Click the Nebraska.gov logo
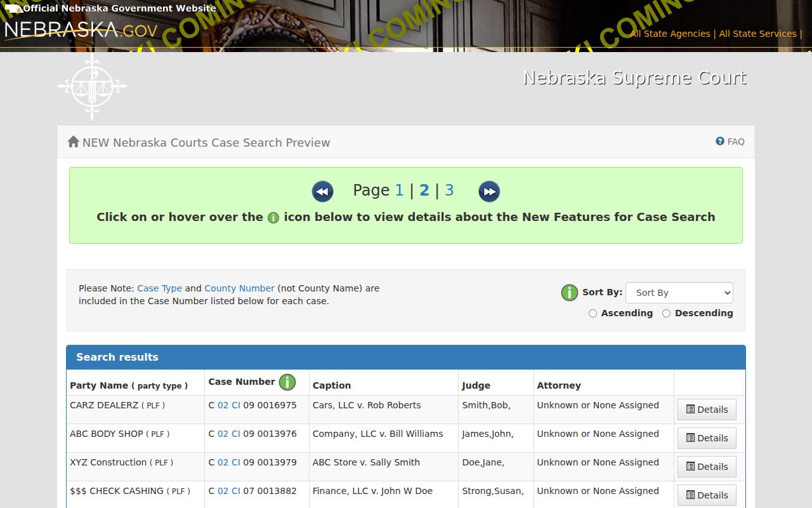This screenshot has width=812, height=508. pos(81,30)
